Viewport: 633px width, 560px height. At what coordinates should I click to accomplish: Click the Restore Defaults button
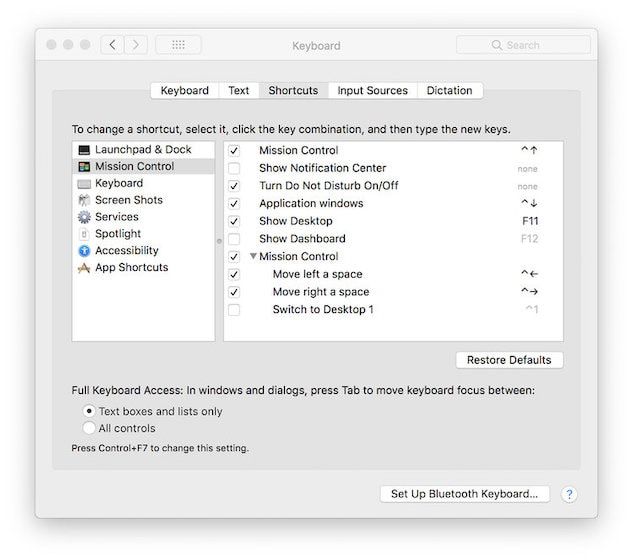point(509,360)
